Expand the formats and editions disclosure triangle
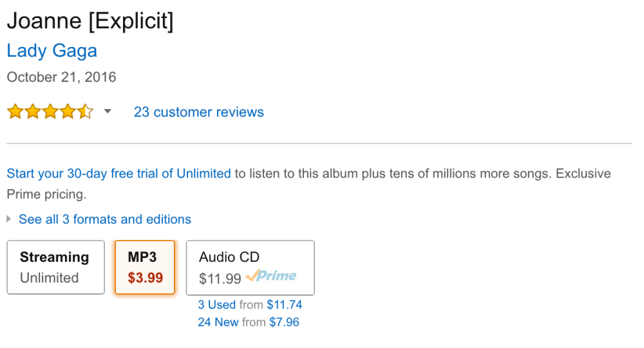Screen dimensions: 644x348 tap(9, 219)
